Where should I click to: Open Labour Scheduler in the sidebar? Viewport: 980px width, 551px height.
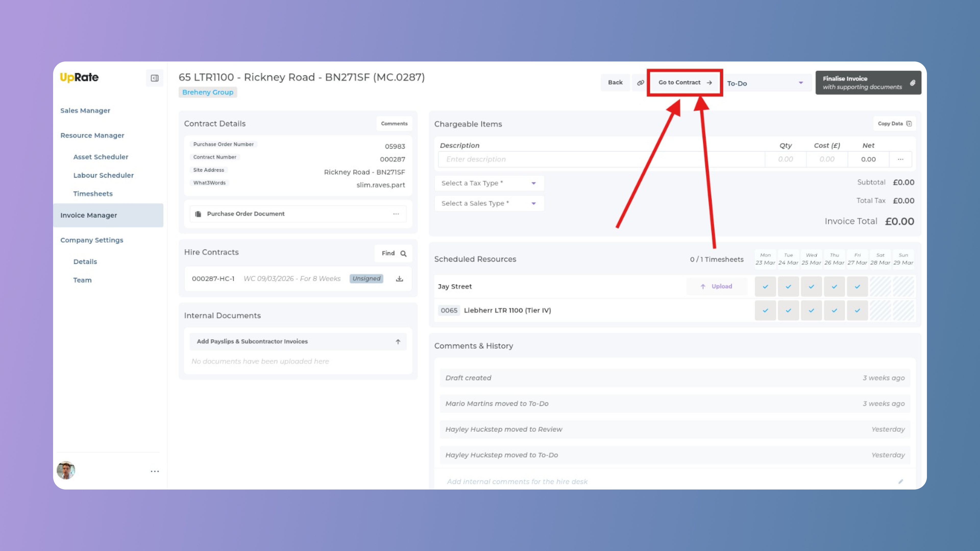coord(103,175)
